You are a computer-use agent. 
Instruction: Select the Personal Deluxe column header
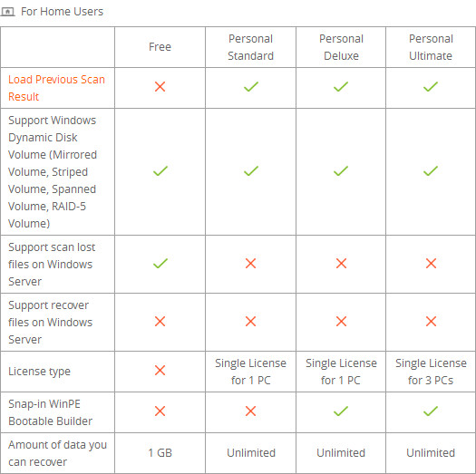(x=341, y=47)
